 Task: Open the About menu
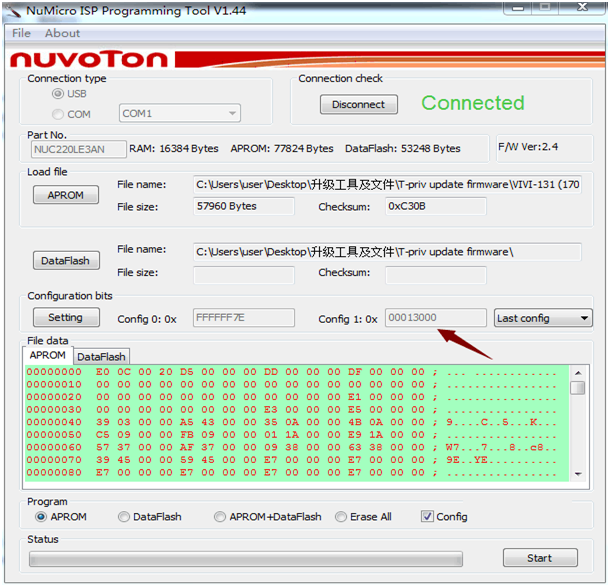coord(62,33)
